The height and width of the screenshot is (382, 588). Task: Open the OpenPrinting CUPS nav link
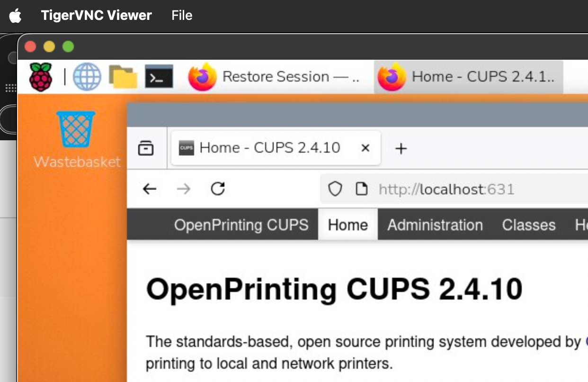pyautogui.click(x=241, y=225)
